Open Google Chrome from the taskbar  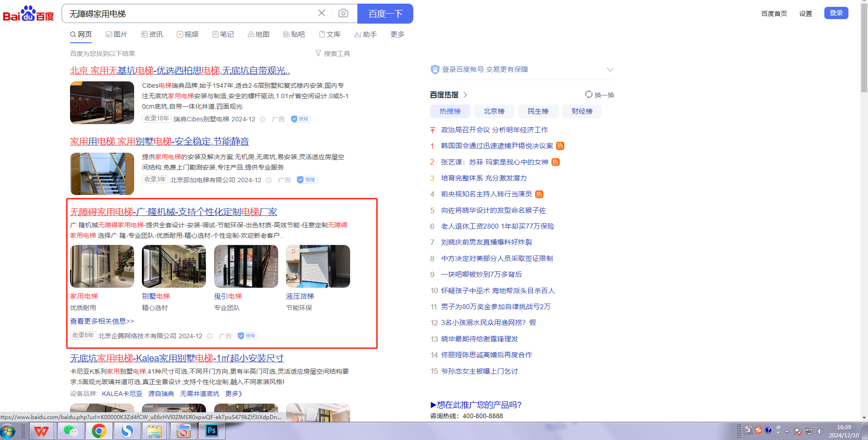pos(99,430)
